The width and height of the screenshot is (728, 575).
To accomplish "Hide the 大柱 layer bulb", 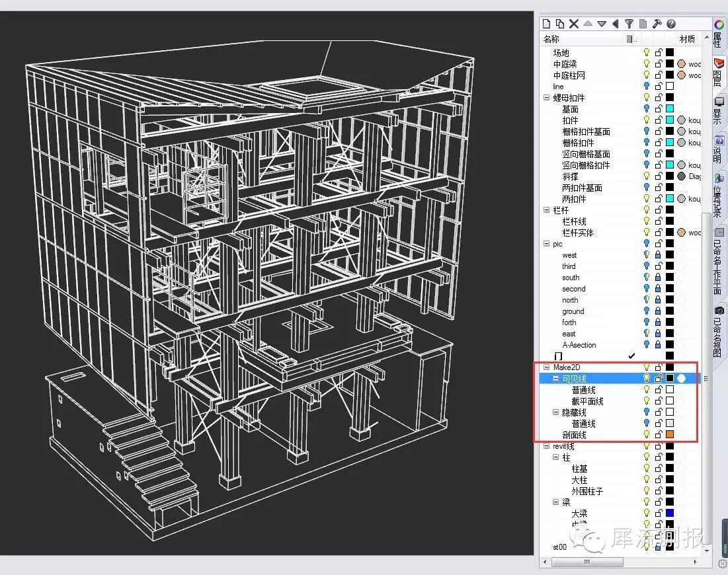I will (x=646, y=479).
